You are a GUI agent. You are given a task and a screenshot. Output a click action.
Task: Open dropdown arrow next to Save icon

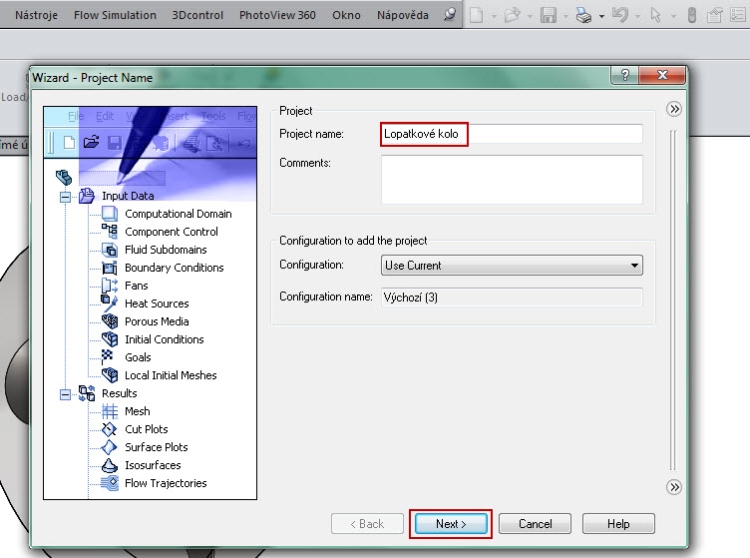pos(566,16)
